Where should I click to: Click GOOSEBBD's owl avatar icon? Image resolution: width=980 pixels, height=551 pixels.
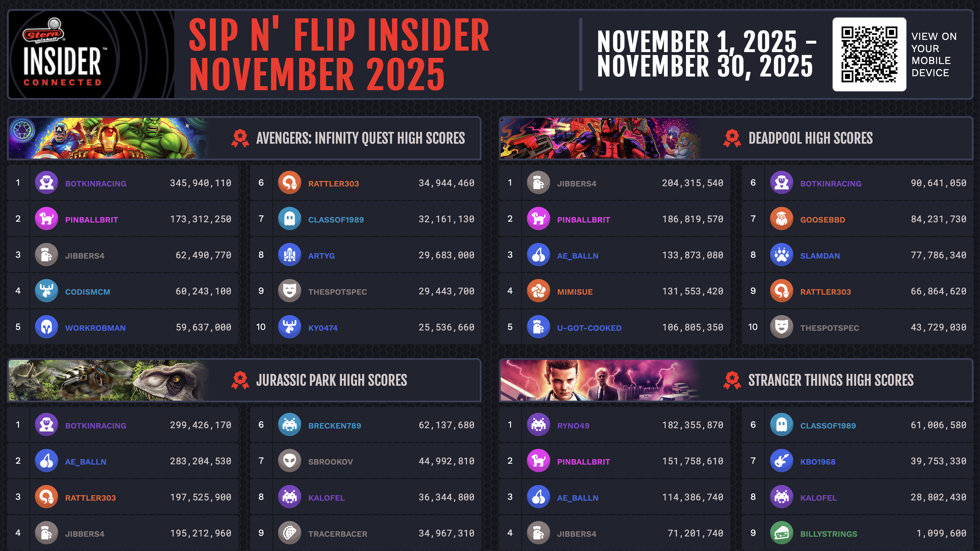click(781, 219)
